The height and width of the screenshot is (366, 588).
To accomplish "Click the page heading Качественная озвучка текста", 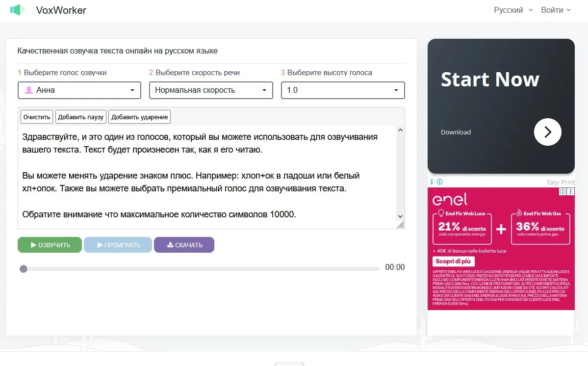I will pyautogui.click(x=117, y=51).
